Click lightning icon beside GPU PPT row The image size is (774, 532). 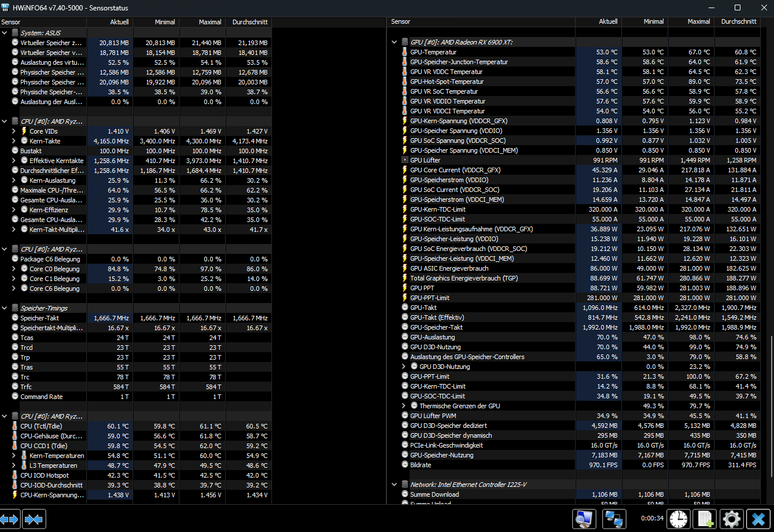coord(405,288)
